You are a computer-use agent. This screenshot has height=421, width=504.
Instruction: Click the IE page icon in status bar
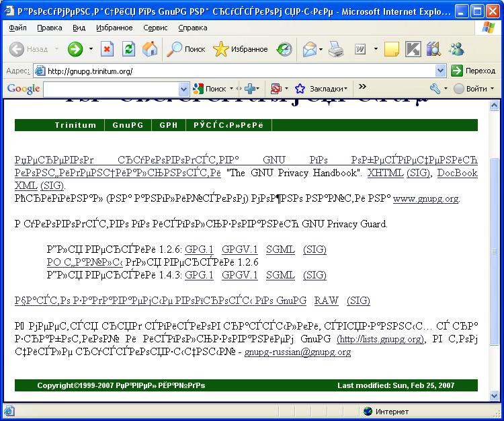click(9, 412)
